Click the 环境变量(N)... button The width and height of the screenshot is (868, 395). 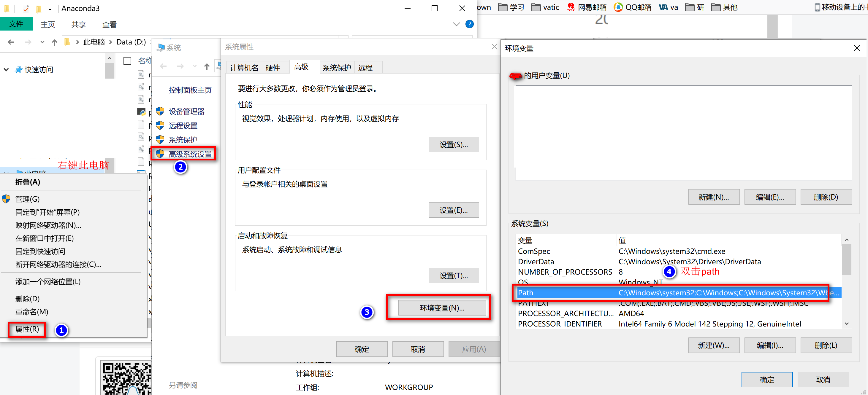point(442,308)
